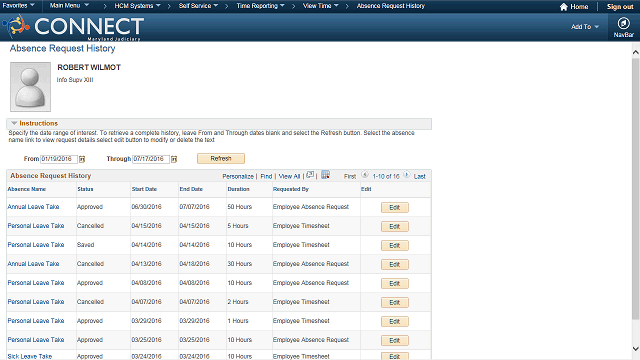Open calendar picker for Through date

pyautogui.click(x=174, y=159)
